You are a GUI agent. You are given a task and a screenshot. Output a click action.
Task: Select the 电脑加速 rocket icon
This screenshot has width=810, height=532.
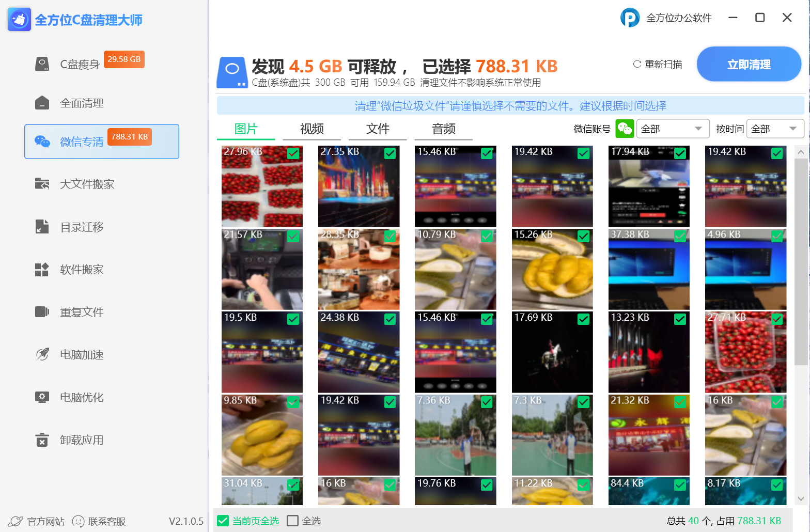click(x=42, y=354)
